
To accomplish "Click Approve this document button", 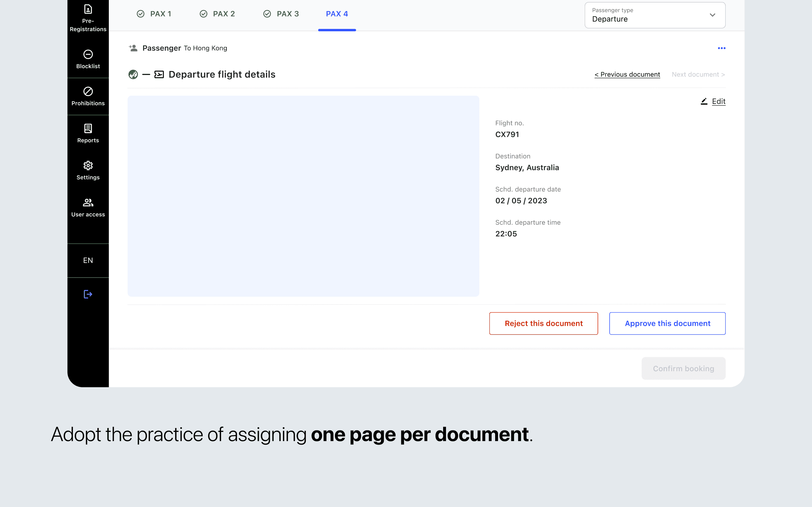I will pyautogui.click(x=667, y=323).
